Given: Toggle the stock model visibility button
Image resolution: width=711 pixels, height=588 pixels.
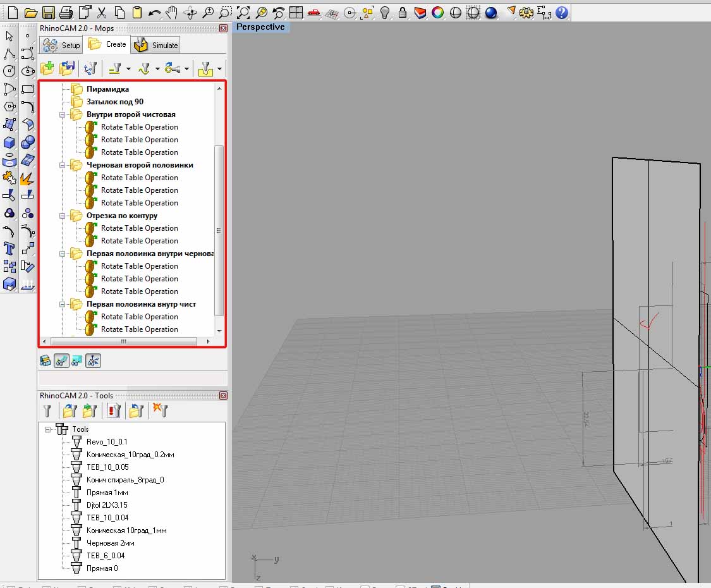Looking at the screenshot, I should point(46,360).
